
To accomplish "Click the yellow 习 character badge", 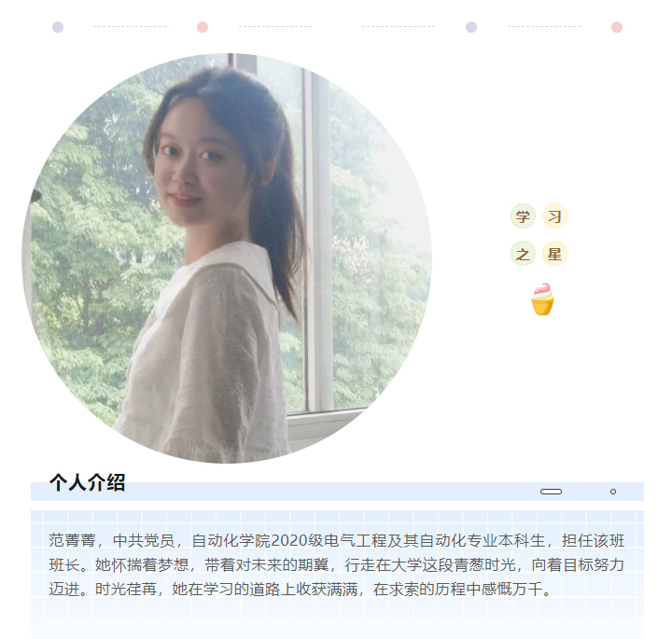I will (x=554, y=216).
